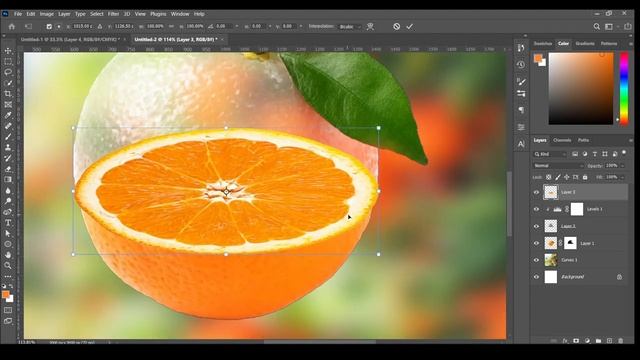
Task: Cancel the transform with the circle-slash icon
Action: [x=396, y=27]
